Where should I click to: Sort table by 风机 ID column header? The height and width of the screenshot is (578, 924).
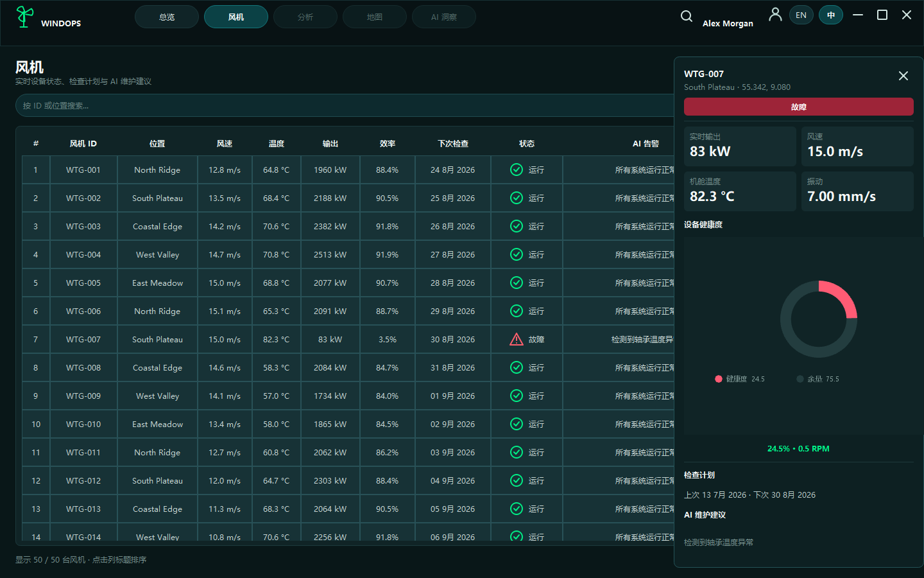coord(83,143)
